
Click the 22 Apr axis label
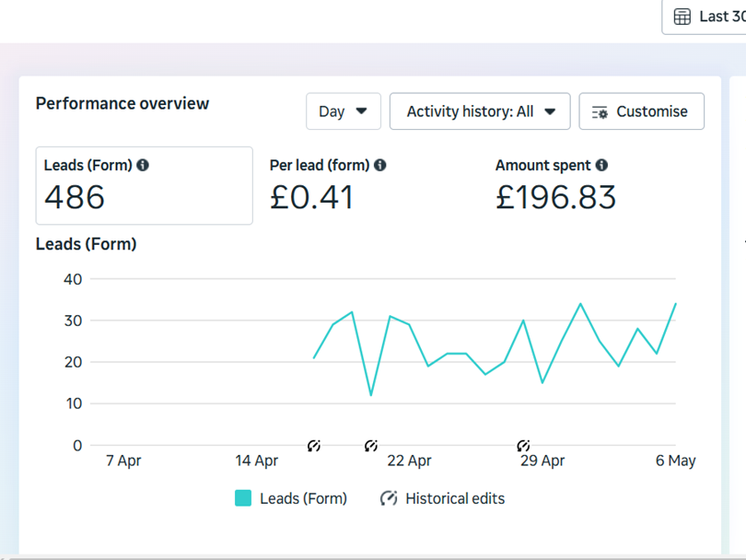[x=409, y=461]
